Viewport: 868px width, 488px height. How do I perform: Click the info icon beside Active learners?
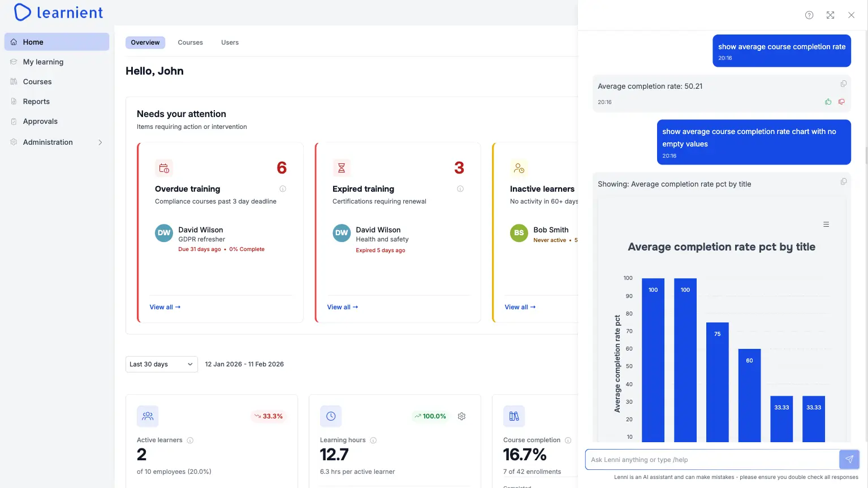tap(190, 440)
